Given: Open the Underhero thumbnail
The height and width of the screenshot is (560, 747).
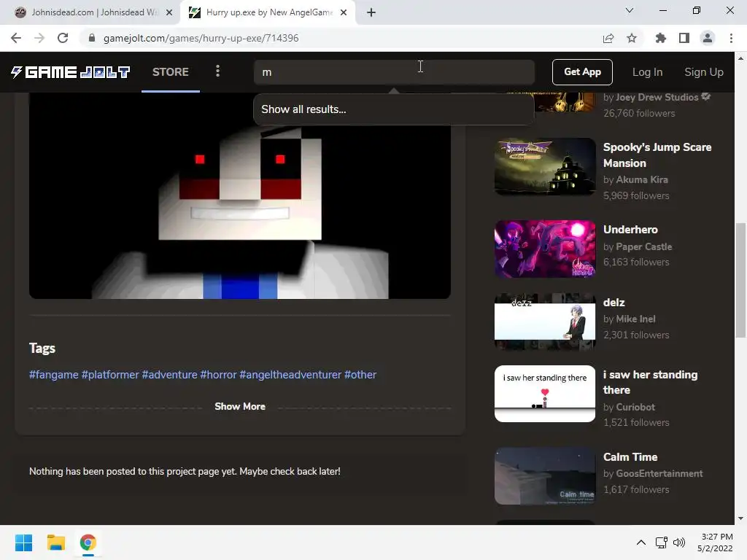Looking at the screenshot, I should [545, 249].
